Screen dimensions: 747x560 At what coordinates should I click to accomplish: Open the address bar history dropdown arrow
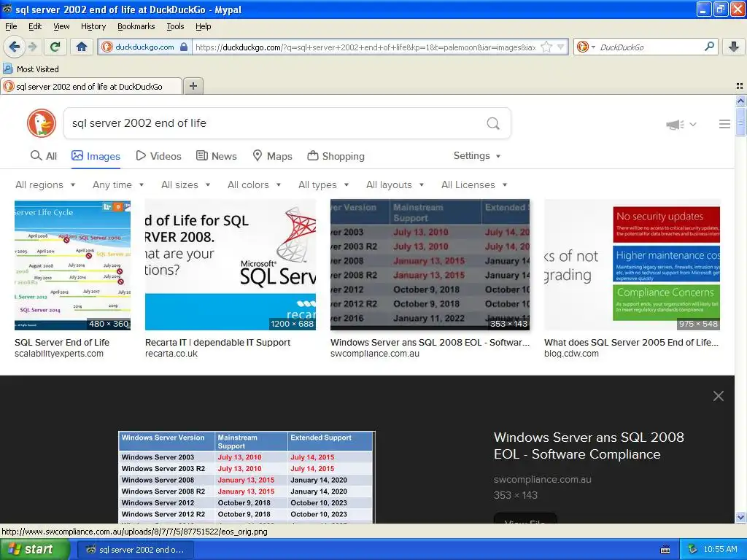pyautogui.click(x=561, y=47)
